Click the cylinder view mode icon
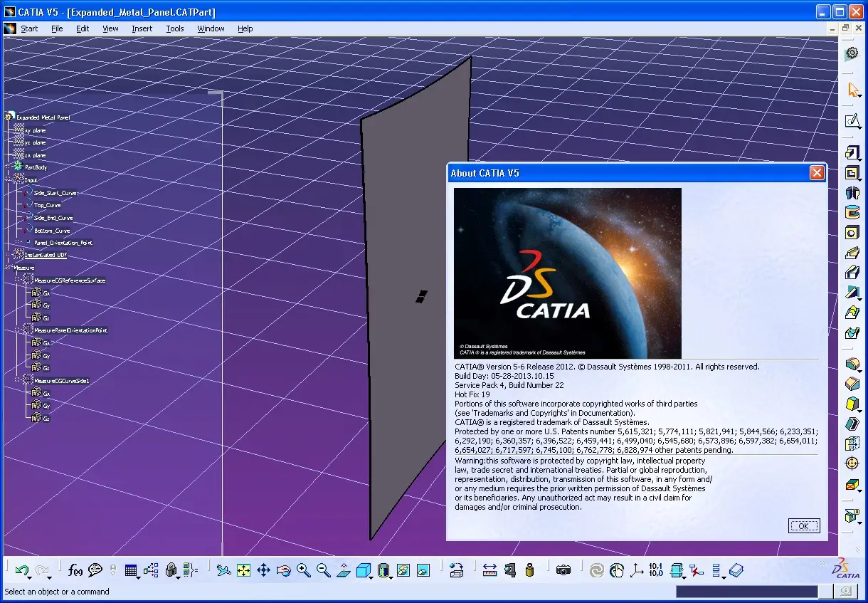The width and height of the screenshot is (868, 603). [383, 570]
